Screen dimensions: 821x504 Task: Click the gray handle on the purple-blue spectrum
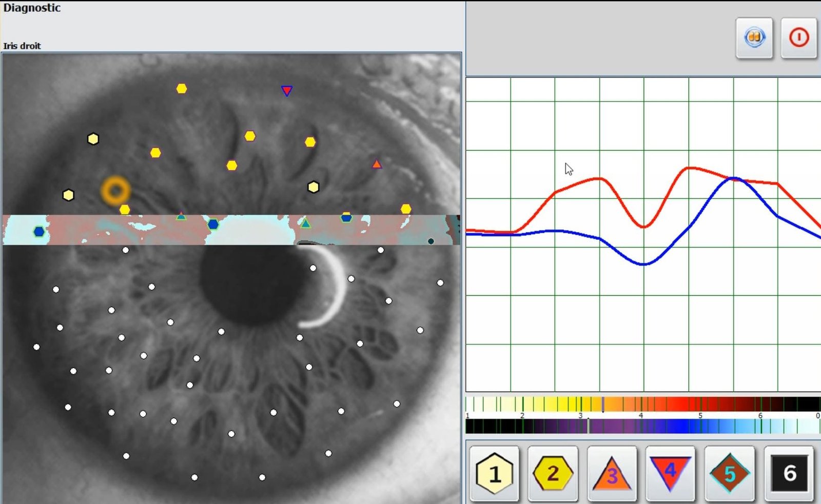[x=588, y=426]
